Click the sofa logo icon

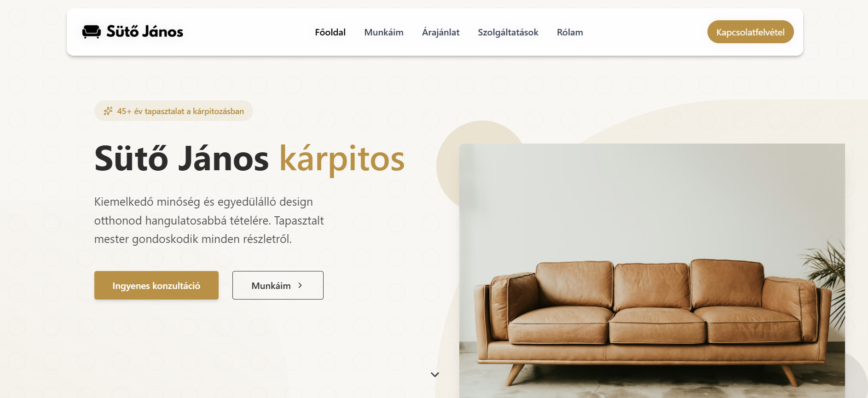92,31
